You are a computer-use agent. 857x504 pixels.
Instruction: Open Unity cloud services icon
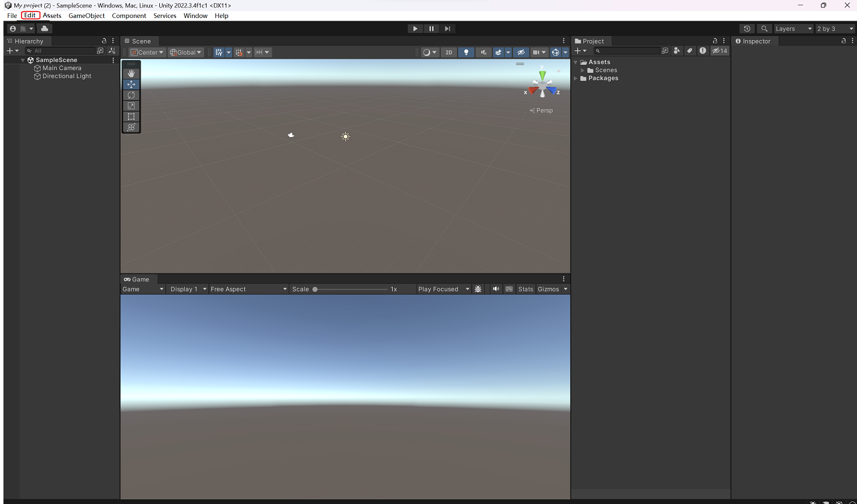point(44,29)
